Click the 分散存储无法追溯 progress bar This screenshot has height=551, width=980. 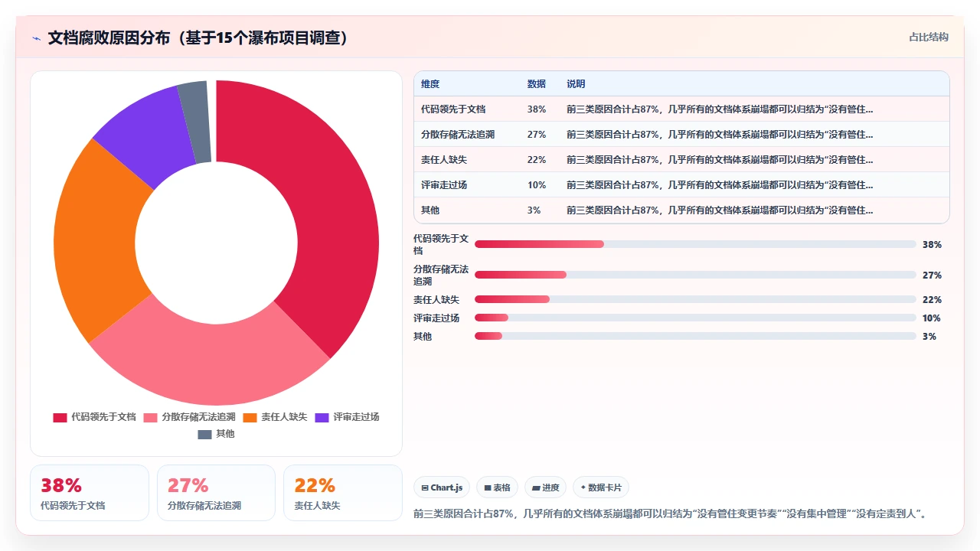coord(695,275)
